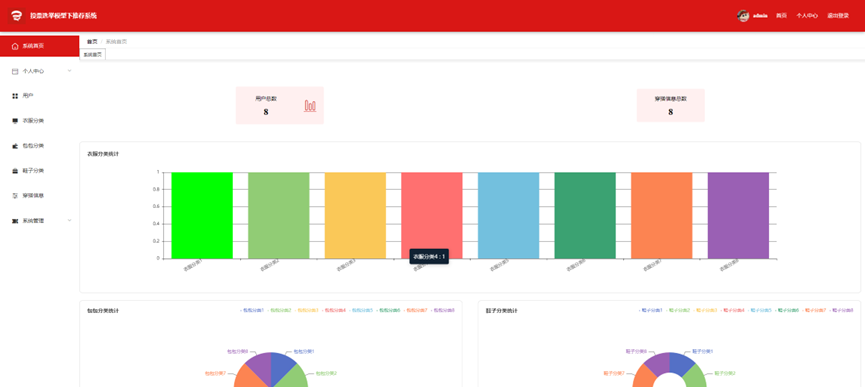Click the home icon beside 系统首页

(x=15, y=46)
